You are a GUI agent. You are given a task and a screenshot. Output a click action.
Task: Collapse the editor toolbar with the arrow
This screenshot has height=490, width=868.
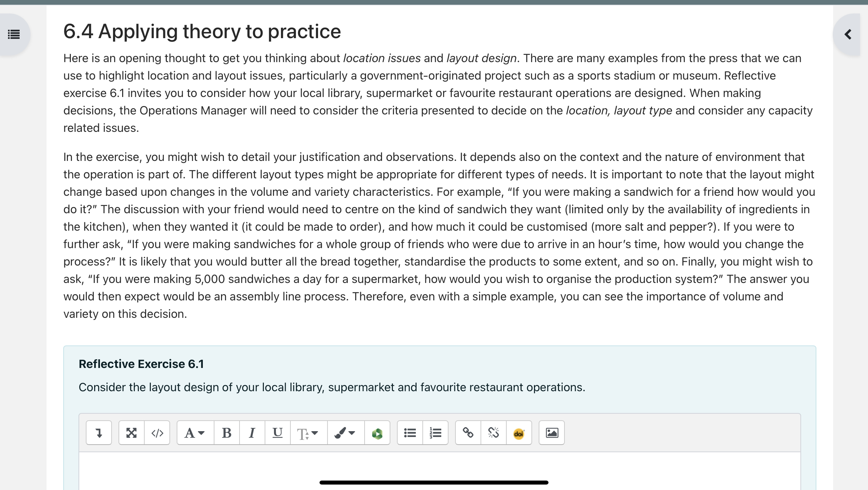pyautogui.click(x=99, y=432)
